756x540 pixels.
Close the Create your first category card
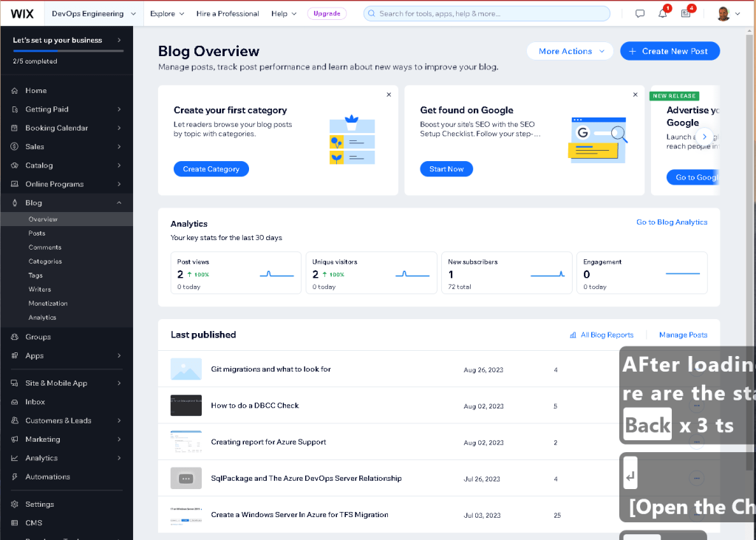(389, 95)
